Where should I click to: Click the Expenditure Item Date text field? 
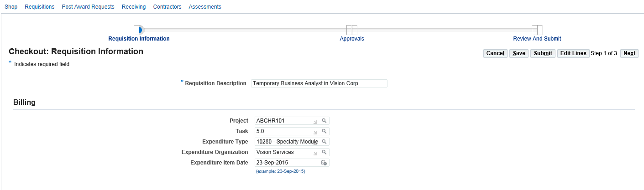287,163
